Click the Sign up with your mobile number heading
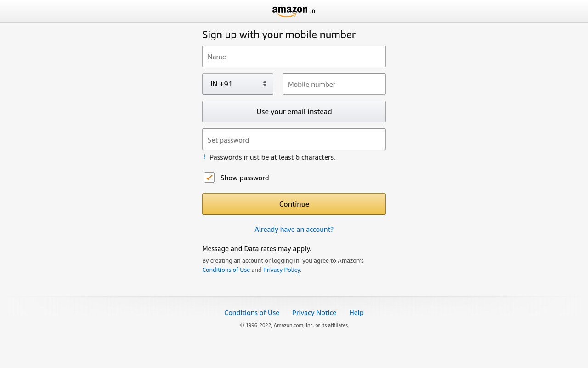 click(x=279, y=34)
